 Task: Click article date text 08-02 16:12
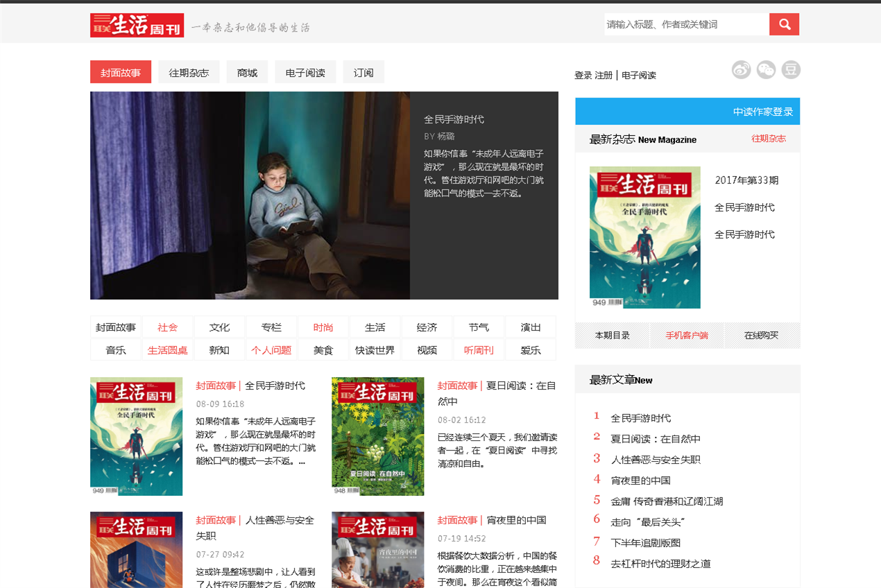pos(462,420)
